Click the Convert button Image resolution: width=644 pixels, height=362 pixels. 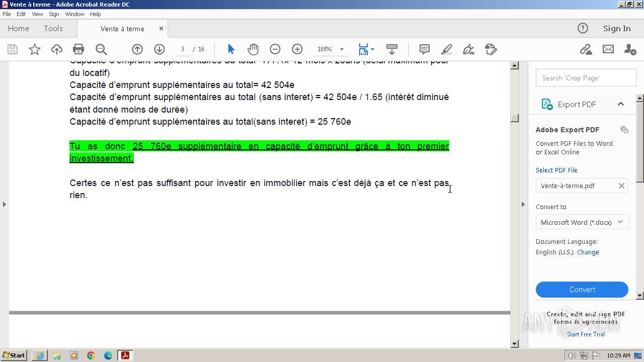[582, 290]
